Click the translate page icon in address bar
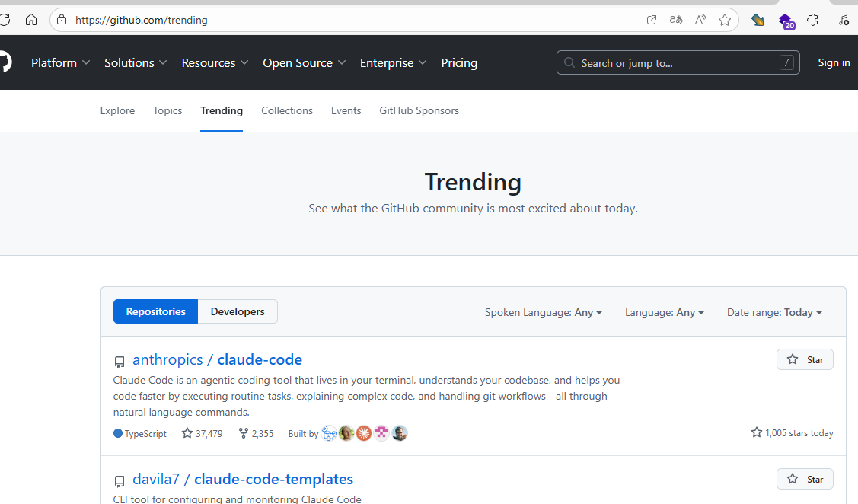The width and height of the screenshot is (858, 504). (676, 20)
